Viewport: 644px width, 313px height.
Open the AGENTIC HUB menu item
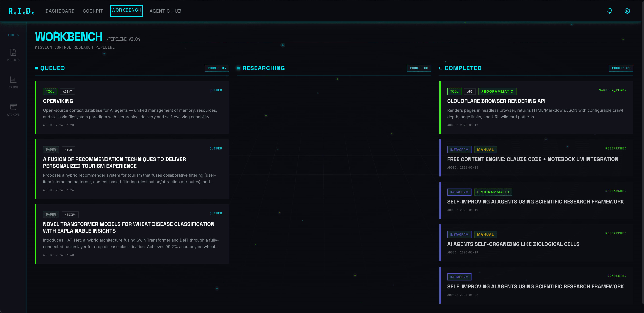click(165, 11)
